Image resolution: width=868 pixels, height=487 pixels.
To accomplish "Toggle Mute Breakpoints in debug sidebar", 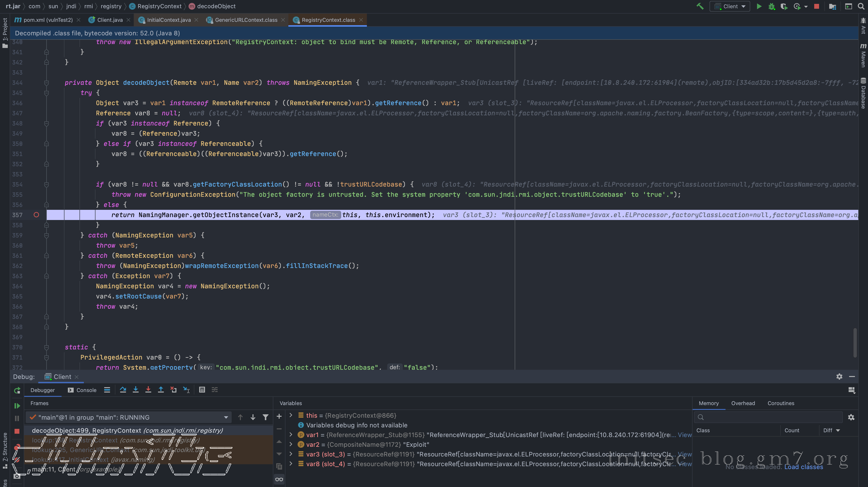I will click(x=17, y=460).
